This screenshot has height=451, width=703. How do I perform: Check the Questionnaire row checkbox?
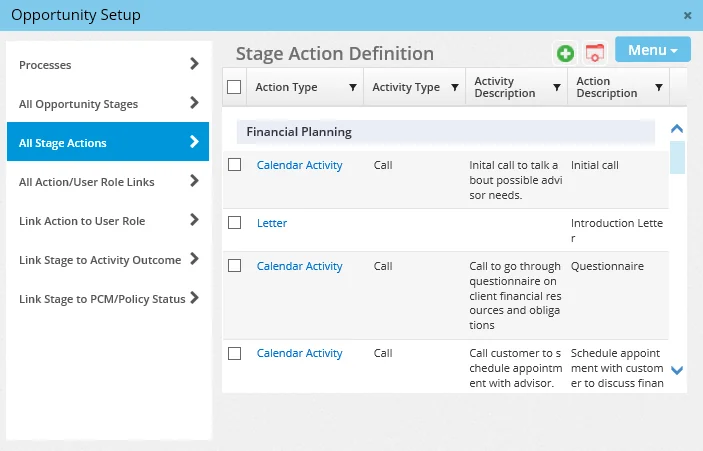(234, 265)
